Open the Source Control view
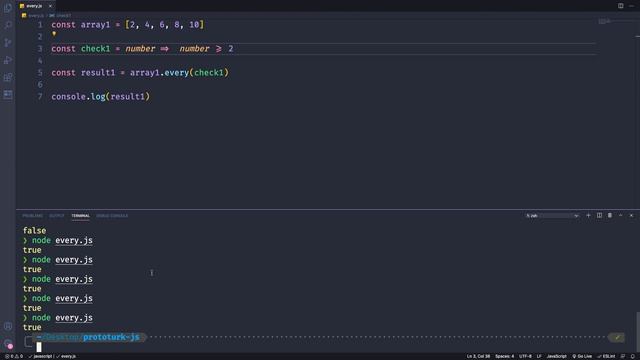The width and height of the screenshot is (640, 360). 8,42
